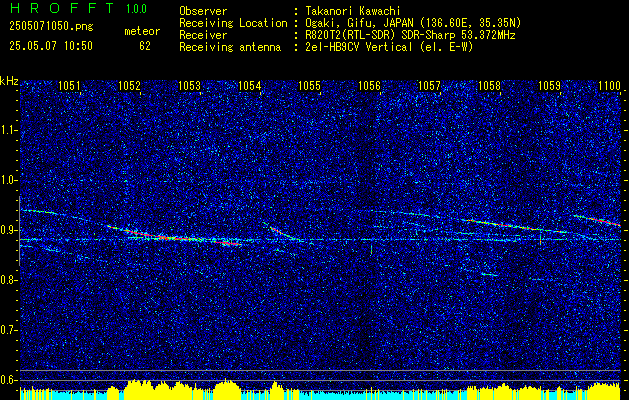This screenshot has height=400, width=629.
Task: Click the kHz axis unit label
Action: 9,82
